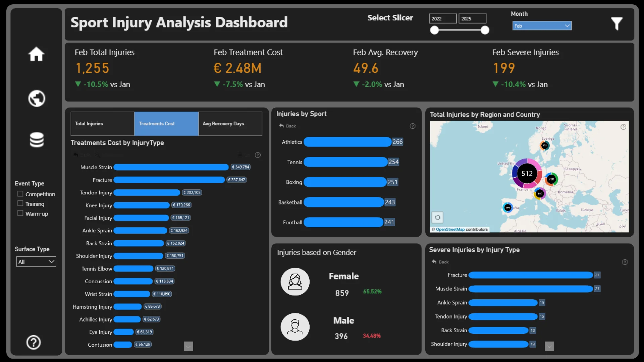Viewport: 644px width, 362px height.
Task: Click the right handle of year slider
Action: (x=485, y=30)
